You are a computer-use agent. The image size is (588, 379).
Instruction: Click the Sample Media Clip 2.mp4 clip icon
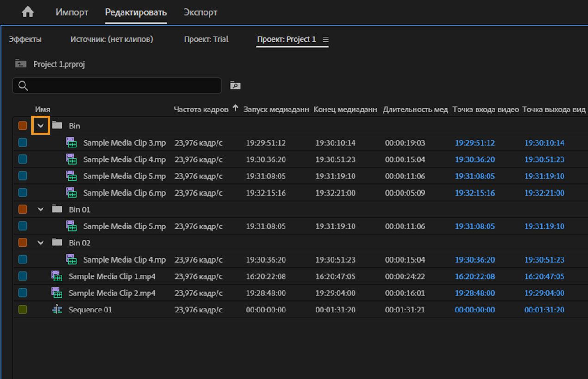pyautogui.click(x=57, y=293)
